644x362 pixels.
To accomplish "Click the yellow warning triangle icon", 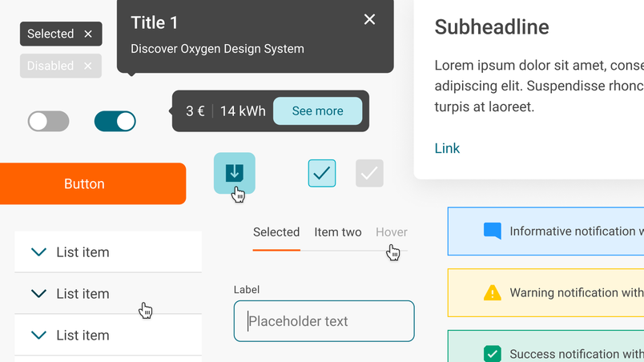I will 493,292.
